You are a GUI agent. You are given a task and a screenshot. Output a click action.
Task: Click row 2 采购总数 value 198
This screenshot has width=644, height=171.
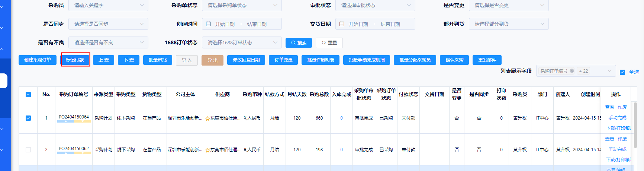click(319, 150)
